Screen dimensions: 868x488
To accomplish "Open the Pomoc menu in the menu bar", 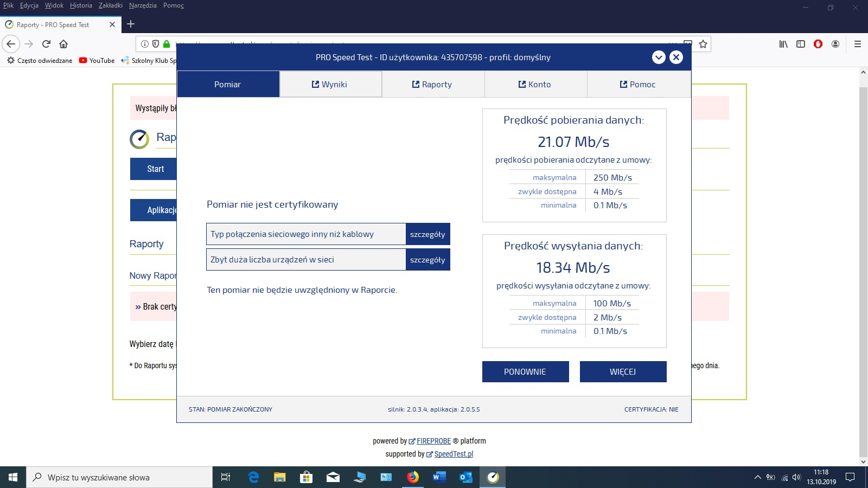I will coord(174,5).
